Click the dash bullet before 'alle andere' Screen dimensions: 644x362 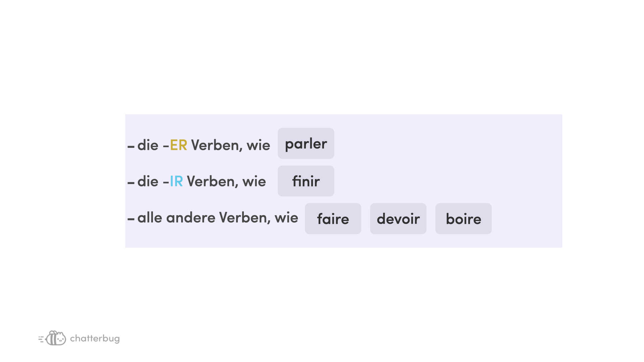click(x=131, y=219)
